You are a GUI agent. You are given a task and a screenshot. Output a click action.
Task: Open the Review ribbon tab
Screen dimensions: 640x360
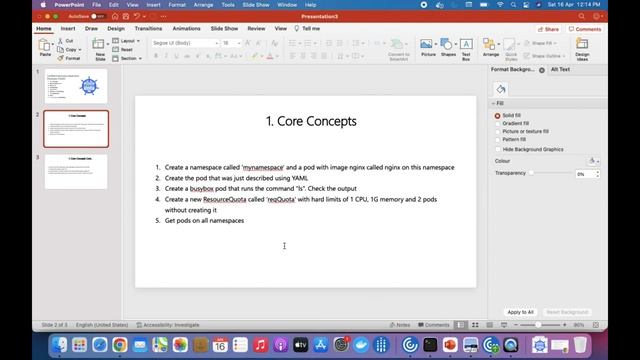256,29
